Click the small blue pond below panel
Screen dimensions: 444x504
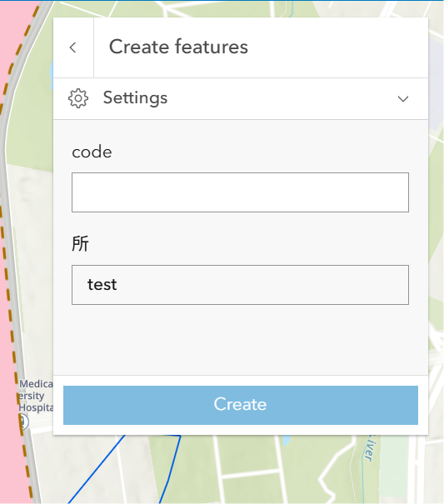tap(286, 440)
